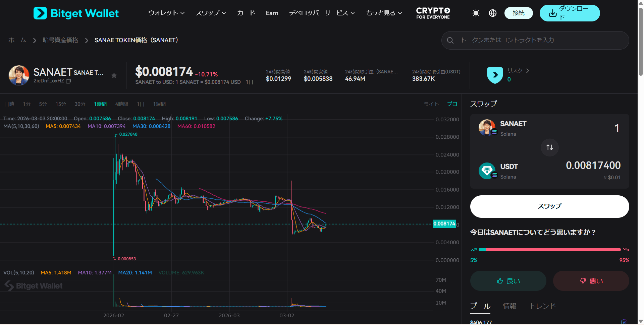Toggle light theme with sun icon

[476, 13]
